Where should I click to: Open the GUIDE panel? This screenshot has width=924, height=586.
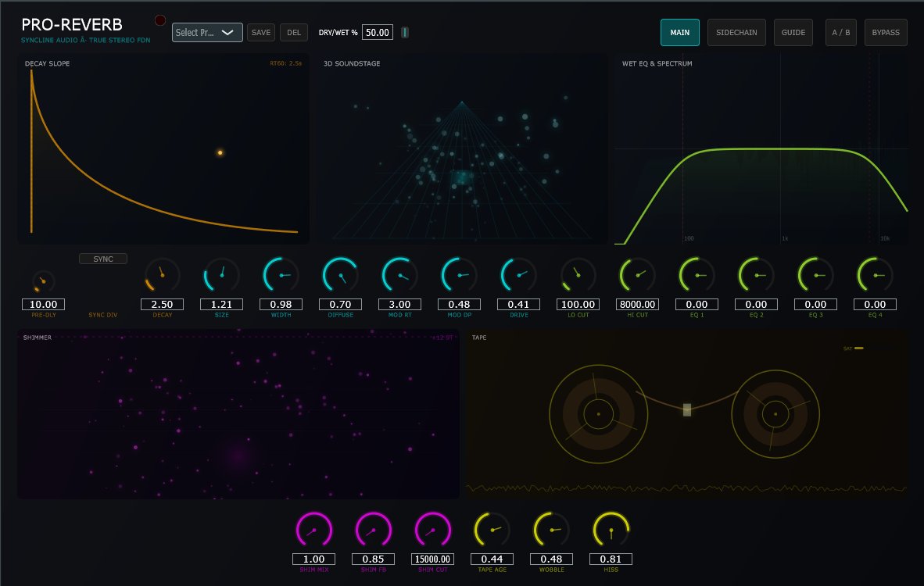[793, 32]
